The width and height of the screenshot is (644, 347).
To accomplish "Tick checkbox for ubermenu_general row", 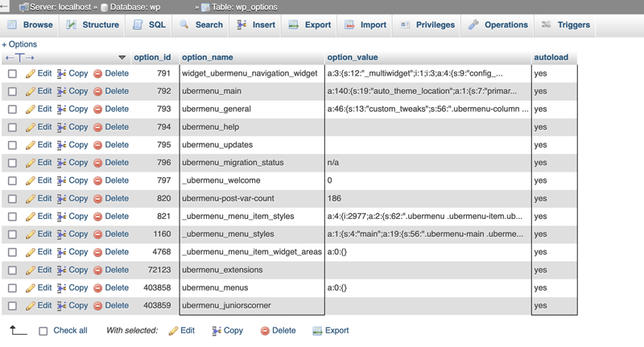I will 12,109.
